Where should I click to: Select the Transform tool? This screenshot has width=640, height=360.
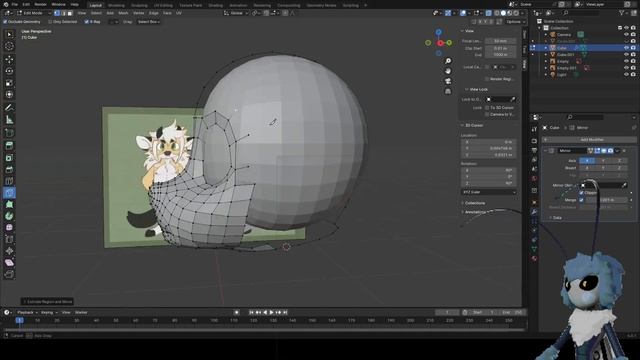(9, 95)
